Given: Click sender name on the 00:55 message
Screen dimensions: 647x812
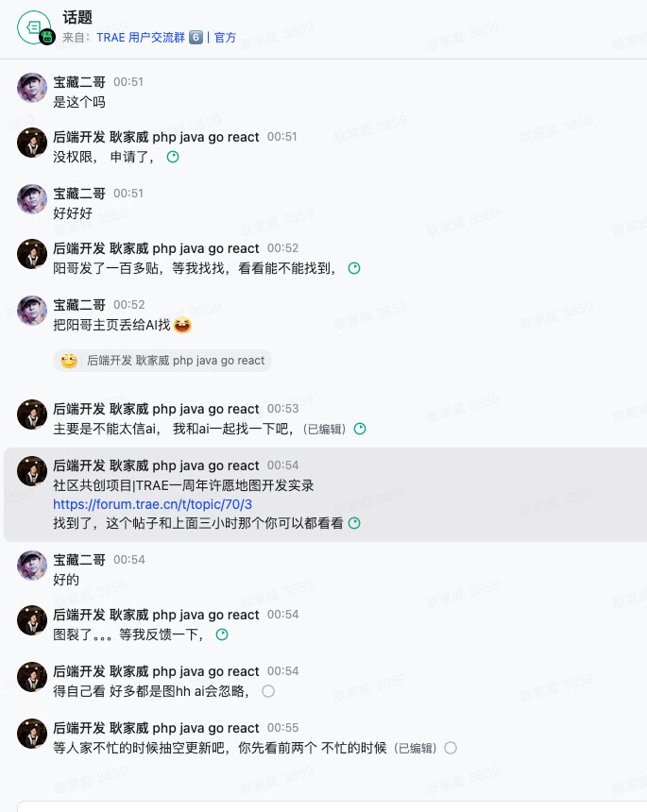Looking at the screenshot, I should point(156,728).
